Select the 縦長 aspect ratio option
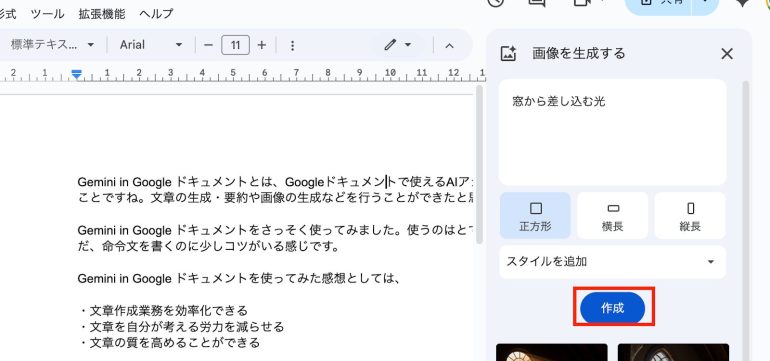This screenshot has height=361, width=770. [690, 215]
